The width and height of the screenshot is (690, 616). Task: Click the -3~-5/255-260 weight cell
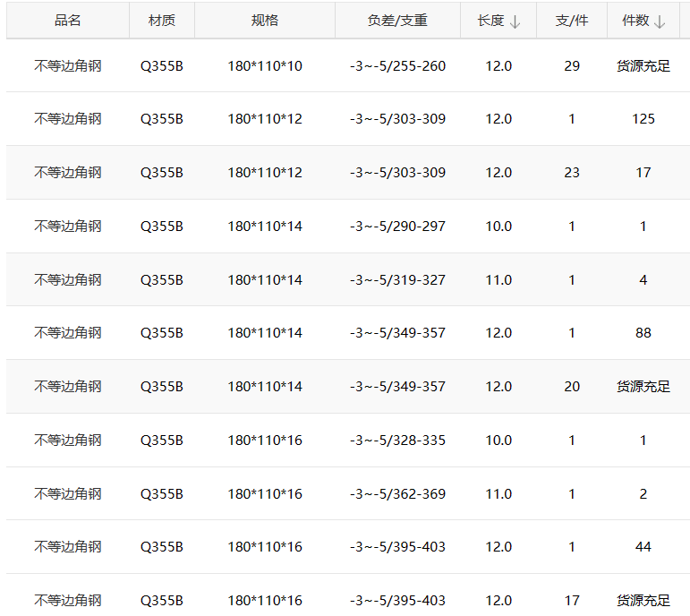[x=397, y=66]
